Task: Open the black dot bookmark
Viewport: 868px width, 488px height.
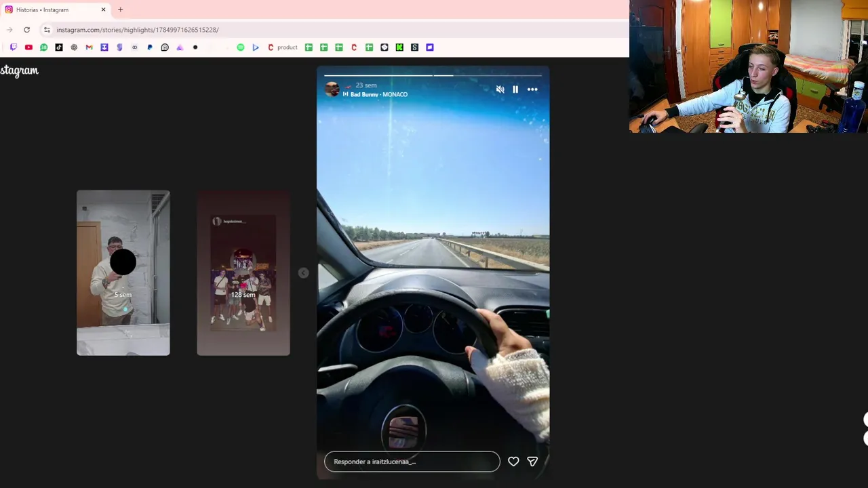Action: 195,47
